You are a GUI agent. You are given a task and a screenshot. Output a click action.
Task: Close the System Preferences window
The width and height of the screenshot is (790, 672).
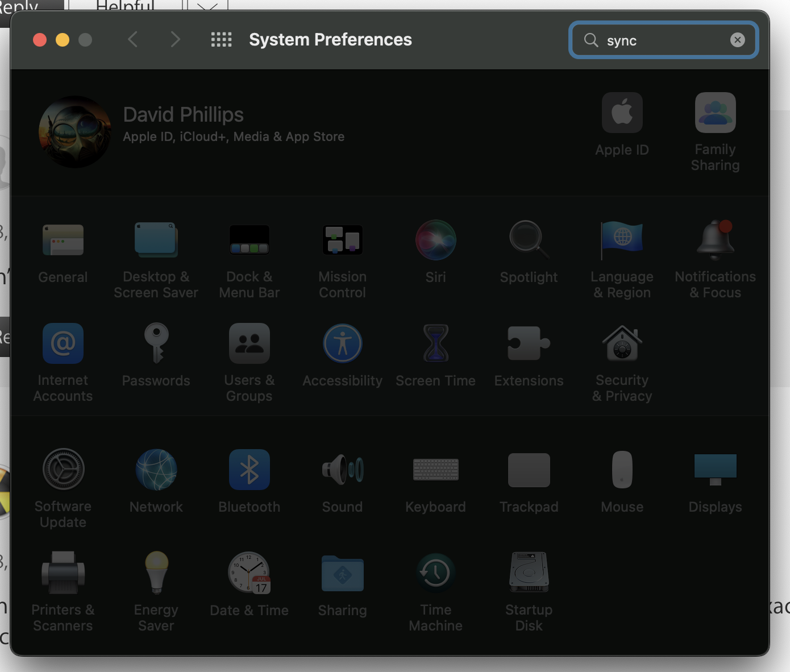(x=40, y=40)
